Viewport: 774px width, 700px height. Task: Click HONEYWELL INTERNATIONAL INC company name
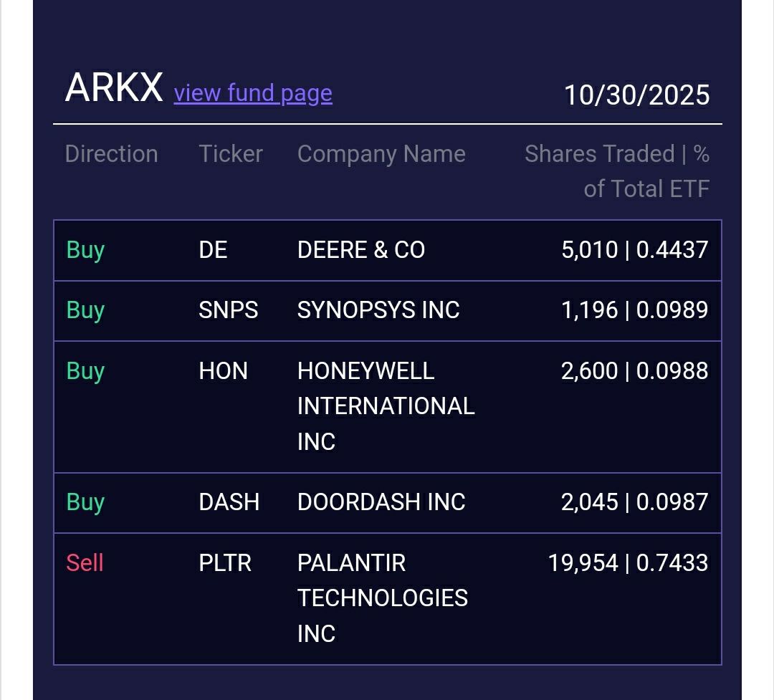point(386,406)
